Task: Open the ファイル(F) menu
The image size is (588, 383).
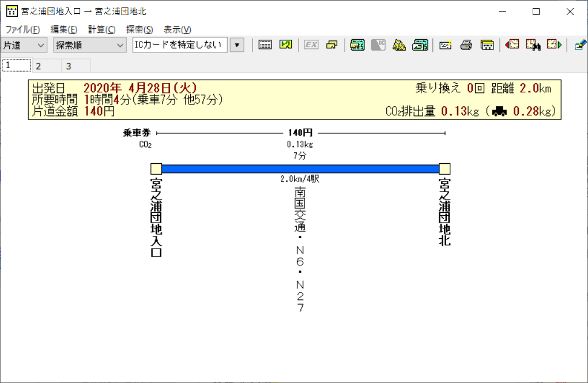Action: pyautogui.click(x=22, y=29)
